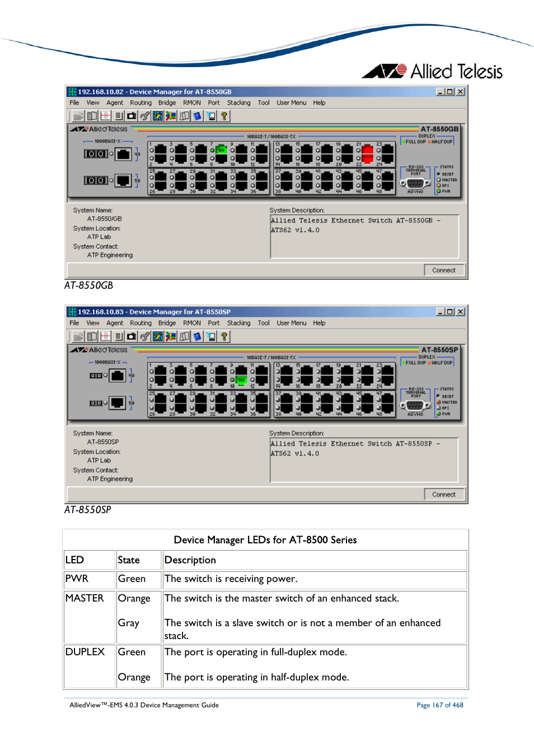The height and width of the screenshot is (756, 534).
Task: Open Agent menu in AT-8550GB window
Action: click(x=115, y=103)
